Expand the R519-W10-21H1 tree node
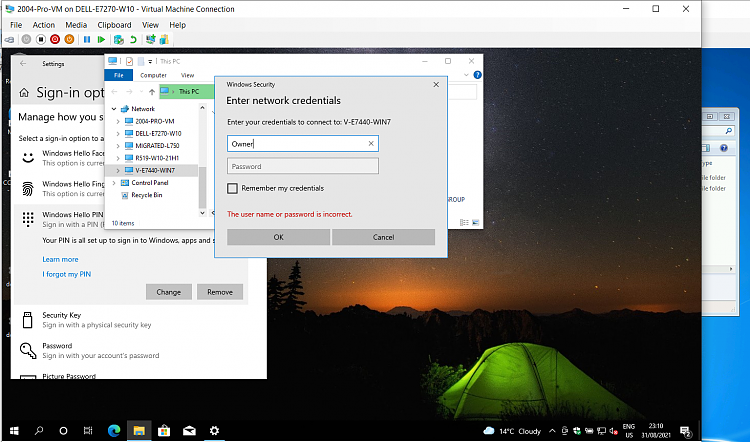The width and height of the screenshot is (750, 442). (x=118, y=158)
